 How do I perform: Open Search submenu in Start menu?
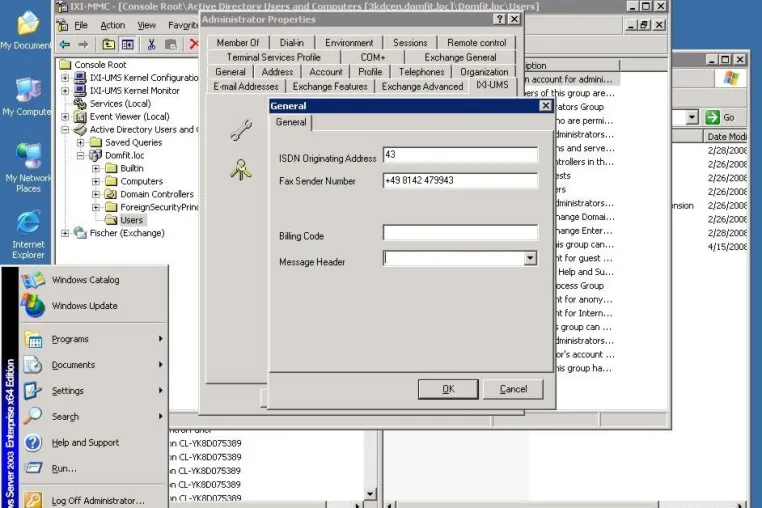tap(94, 417)
